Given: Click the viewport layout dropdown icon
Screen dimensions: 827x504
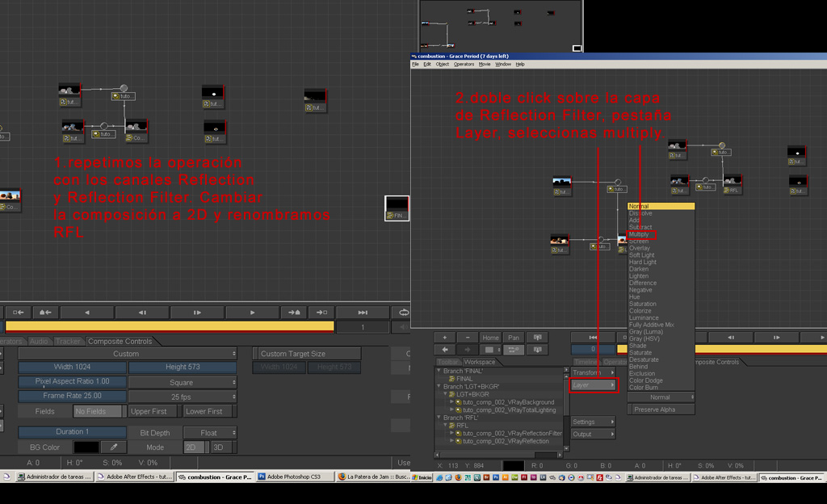Looking at the screenshot, I should point(491,350).
